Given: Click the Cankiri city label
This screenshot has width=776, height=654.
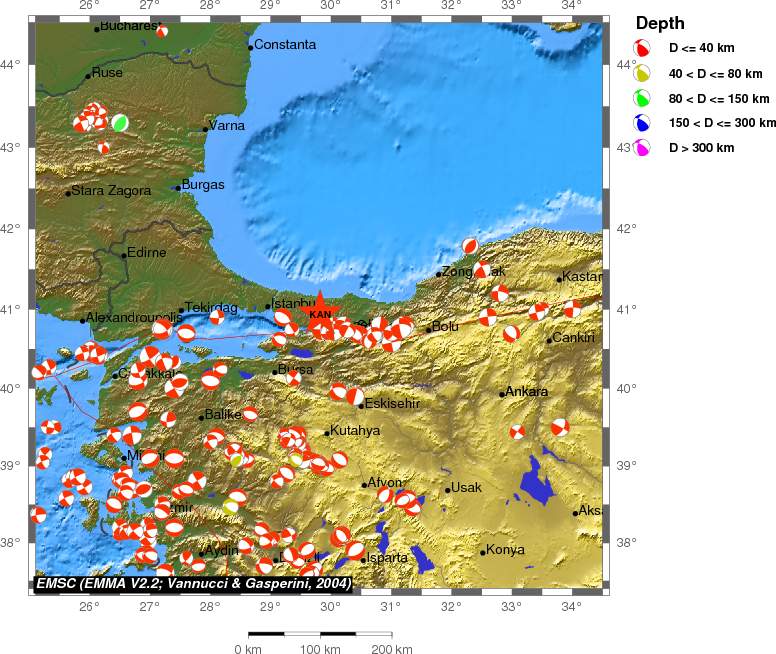Looking at the screenshot, I should click(x=573, y=338).
